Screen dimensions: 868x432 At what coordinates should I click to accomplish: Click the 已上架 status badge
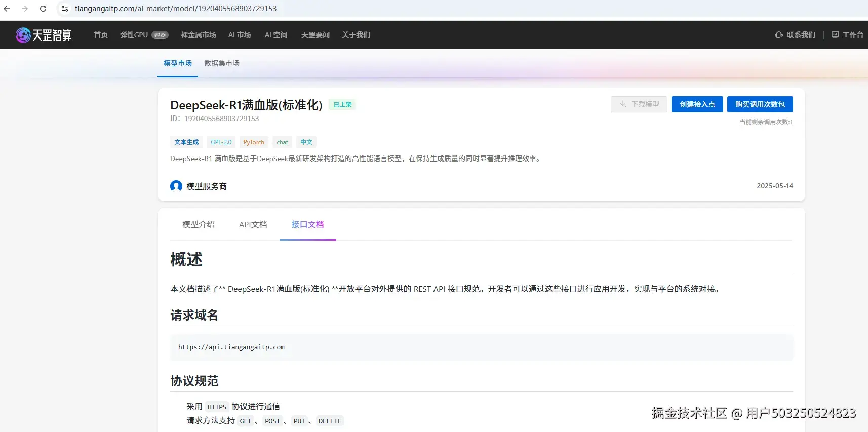pyautogui.click(x=342, y=105)
